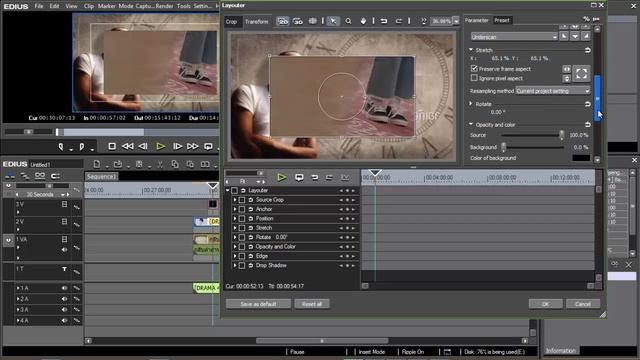Screen dimensions: 640x360
Task: Collapse the Opacity and color section
Action: (471, 124)
